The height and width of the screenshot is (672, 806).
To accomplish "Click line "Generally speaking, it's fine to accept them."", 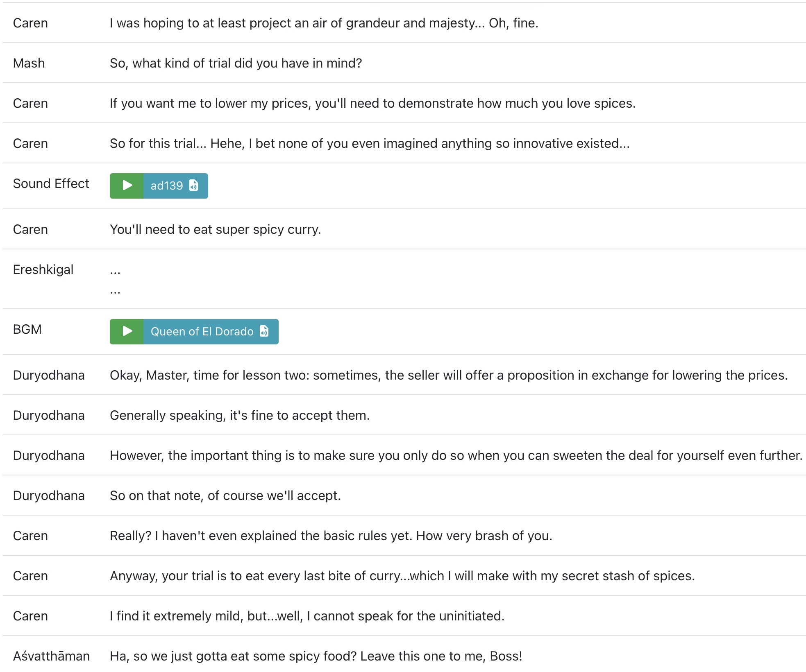I will tap(240, 415).
